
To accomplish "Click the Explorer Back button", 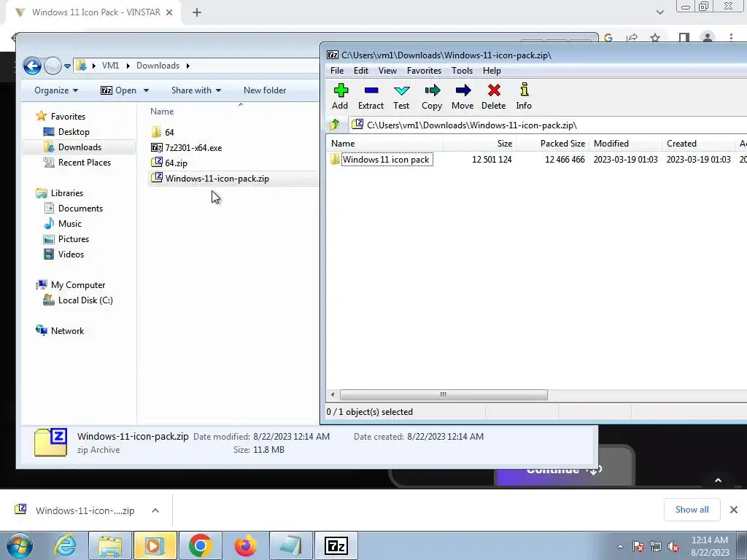I will tap(32, 66).
